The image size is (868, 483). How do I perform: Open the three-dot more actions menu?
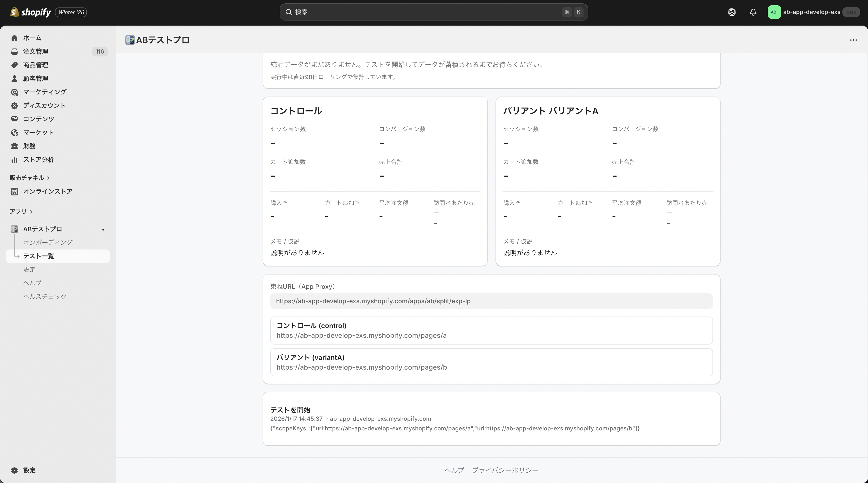point(853,40)
